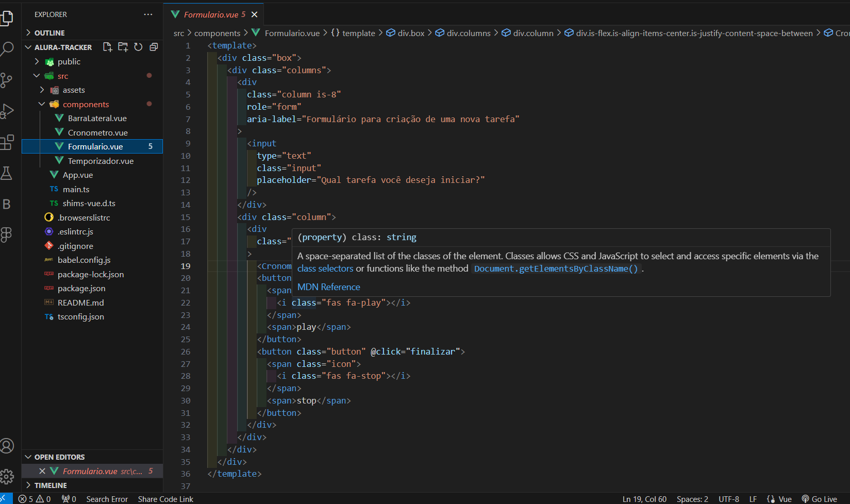Viewport: 850px width, 504px height.
Task: Click breadcrumb template
Action: click(x=353, y=33)
